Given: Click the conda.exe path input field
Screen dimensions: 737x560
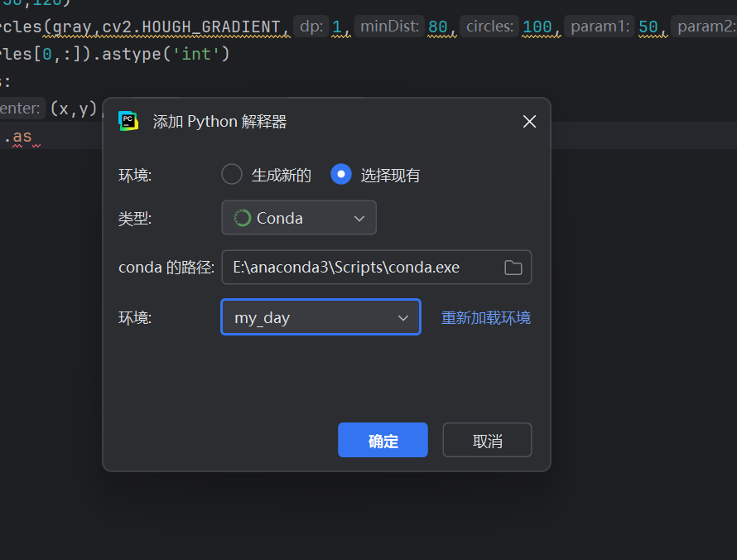Looking at the screenshot, I should (356, 267).
